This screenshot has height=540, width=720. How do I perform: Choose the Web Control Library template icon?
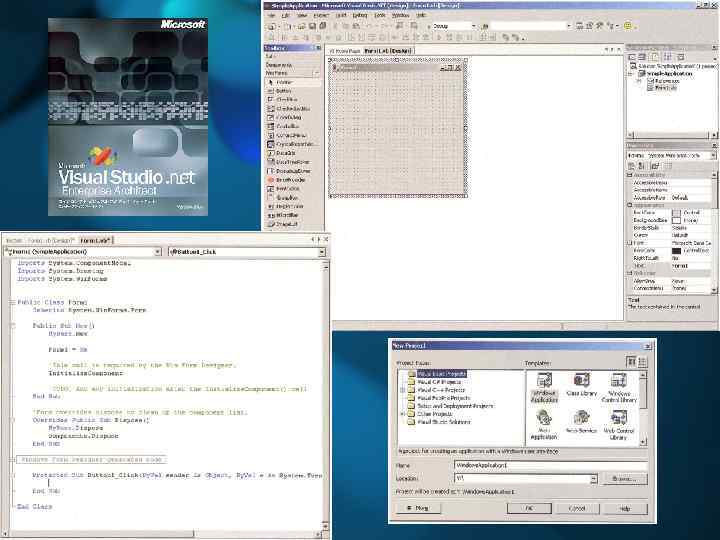[619, 425]
